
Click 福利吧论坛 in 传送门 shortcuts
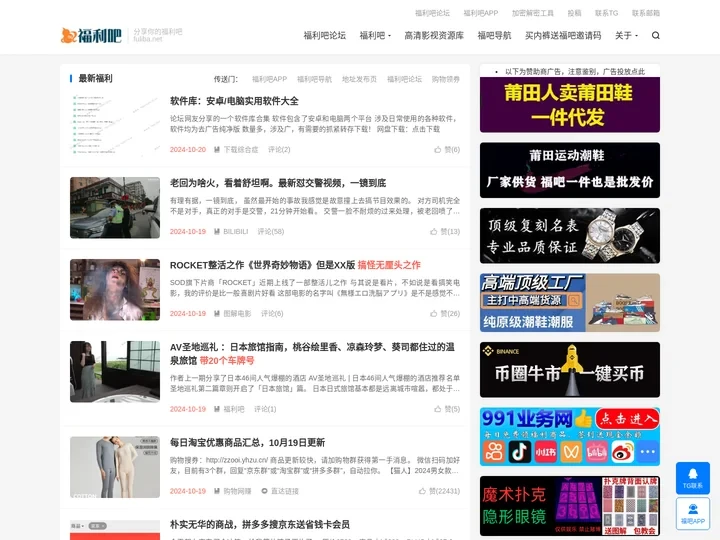click(404, 79)
